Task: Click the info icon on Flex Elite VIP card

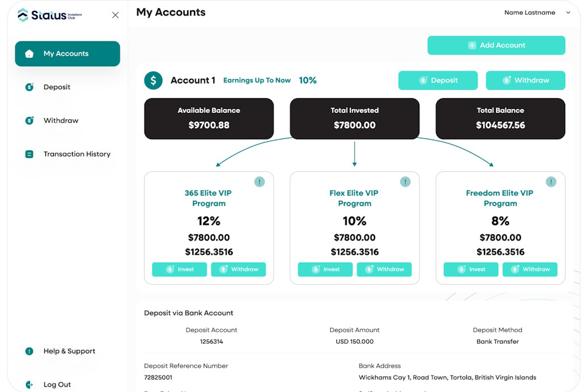Action: 405,182
